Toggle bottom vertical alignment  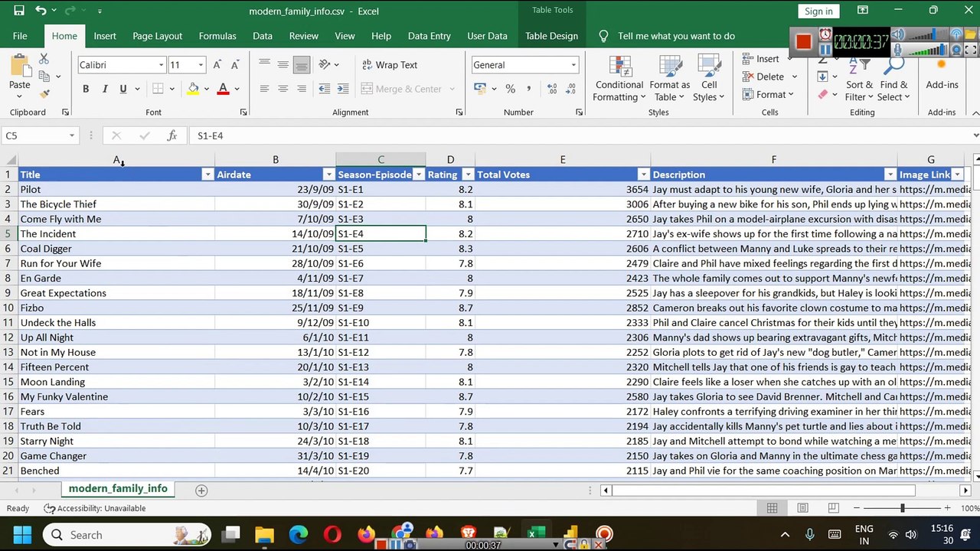click(302, 65)
